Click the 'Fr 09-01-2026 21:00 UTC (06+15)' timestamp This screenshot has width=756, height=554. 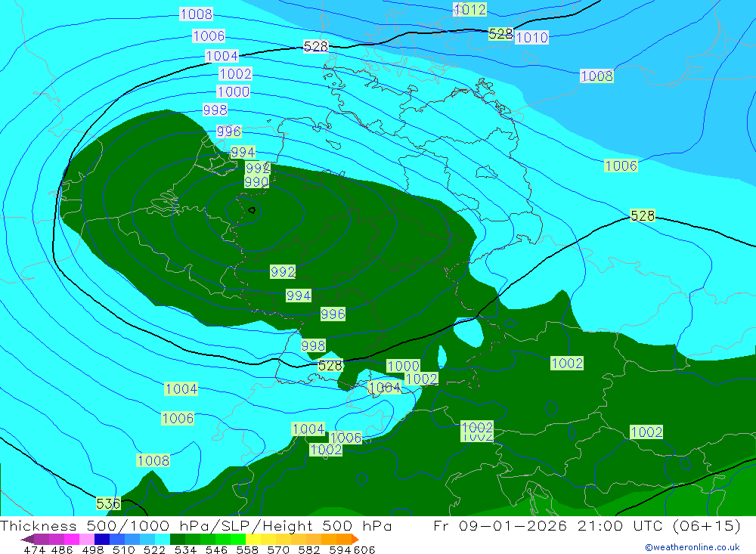point(587,526)
